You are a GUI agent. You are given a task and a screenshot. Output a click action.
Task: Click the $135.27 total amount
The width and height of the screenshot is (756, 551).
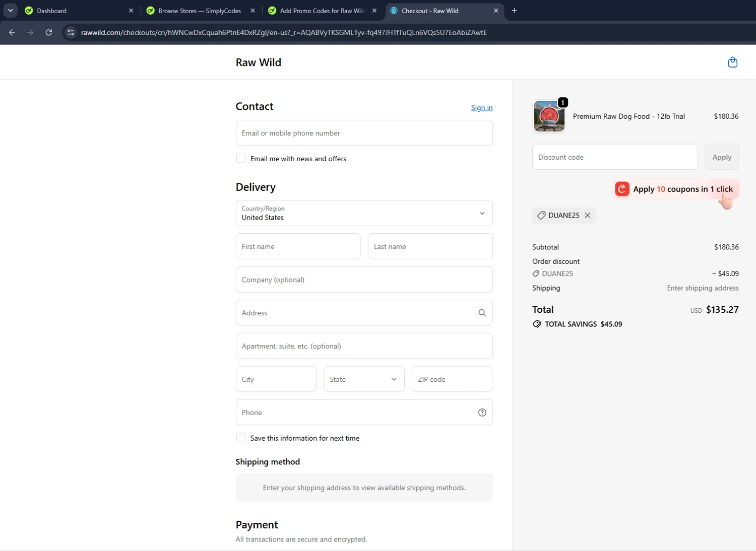pos(722,310)
